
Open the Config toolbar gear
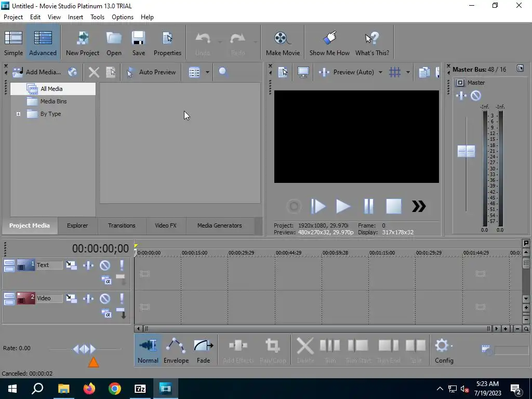point(444,350)
